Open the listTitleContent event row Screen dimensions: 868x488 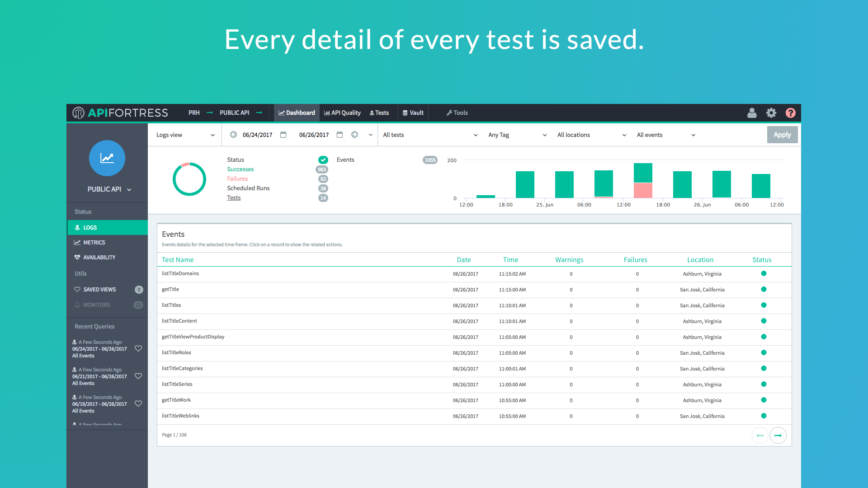click(x=474, y=321)
